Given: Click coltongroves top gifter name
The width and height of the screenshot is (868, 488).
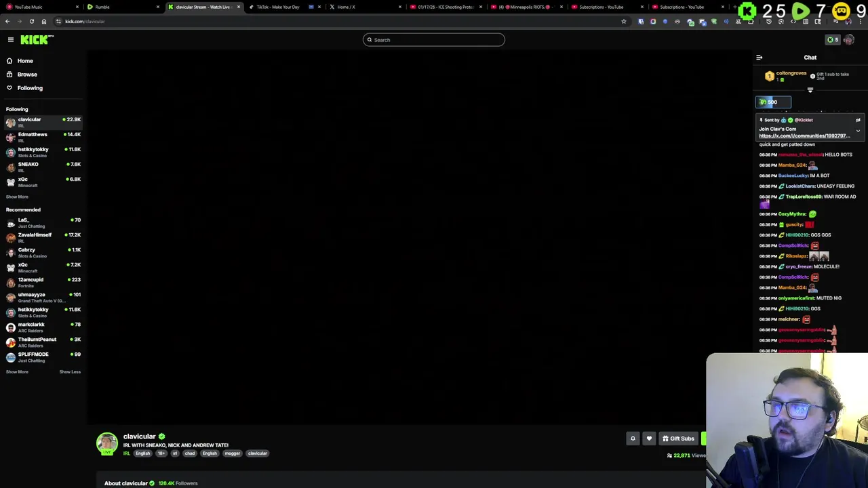Looking at the screenshot, I should (791, 73).
